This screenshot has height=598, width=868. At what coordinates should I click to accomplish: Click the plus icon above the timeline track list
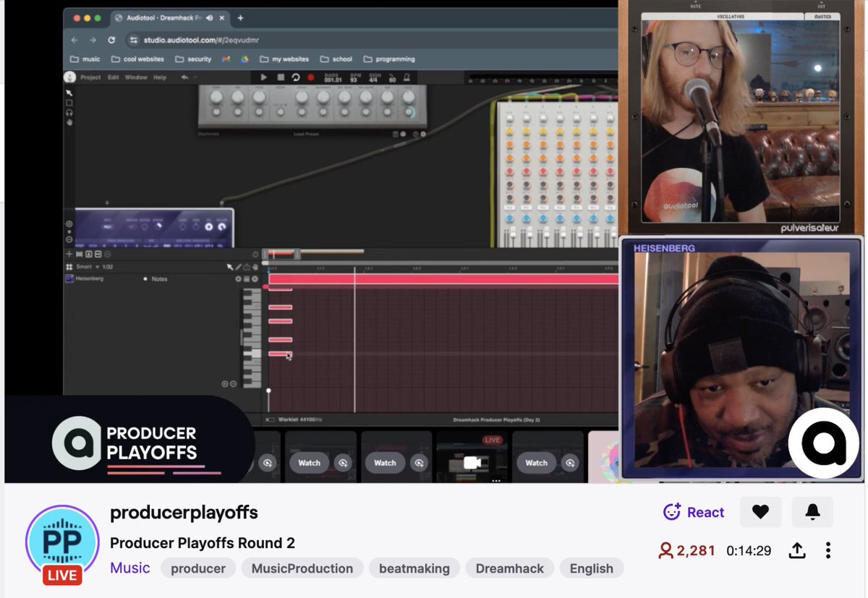(x=69, y=254)
